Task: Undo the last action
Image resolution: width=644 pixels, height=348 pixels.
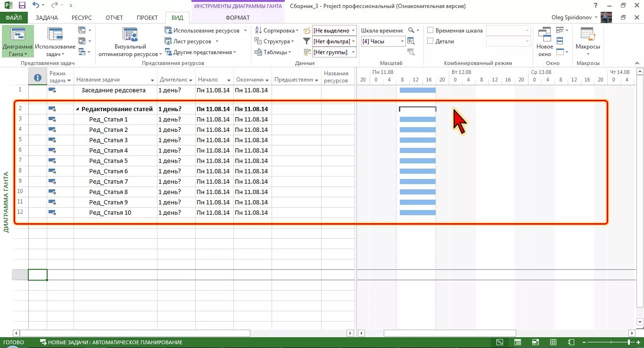Action: [x=36, y=6]
